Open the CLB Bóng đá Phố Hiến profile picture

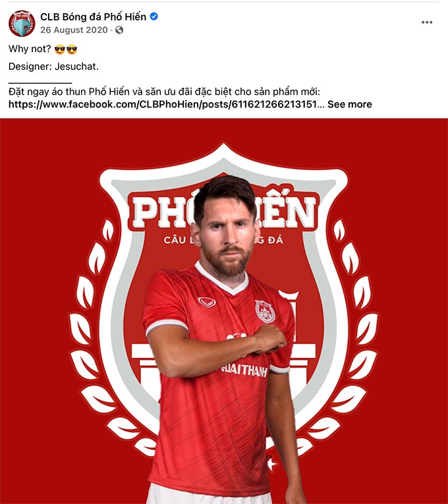(x=22, y=24)
